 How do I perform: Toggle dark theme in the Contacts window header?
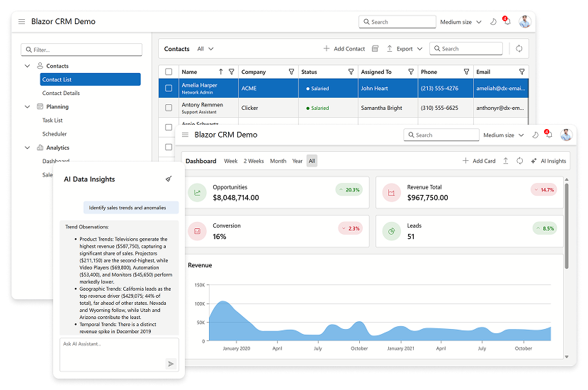pyautogui.click(x=493, y=22)
